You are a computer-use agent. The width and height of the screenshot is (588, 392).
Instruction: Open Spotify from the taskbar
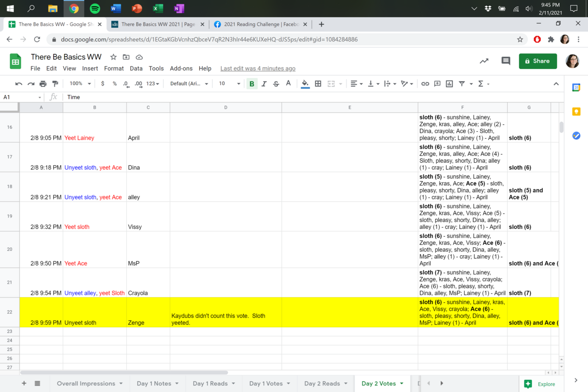pos(95,8)
